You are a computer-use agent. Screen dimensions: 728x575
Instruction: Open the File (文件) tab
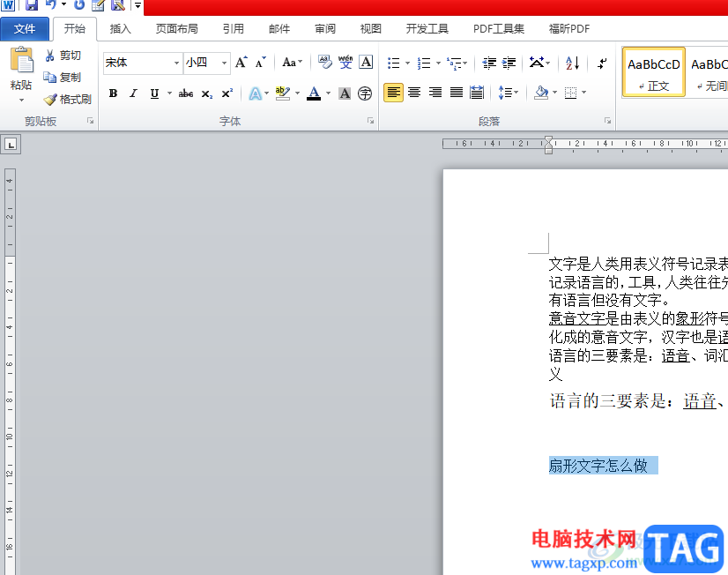pos(25,29)
